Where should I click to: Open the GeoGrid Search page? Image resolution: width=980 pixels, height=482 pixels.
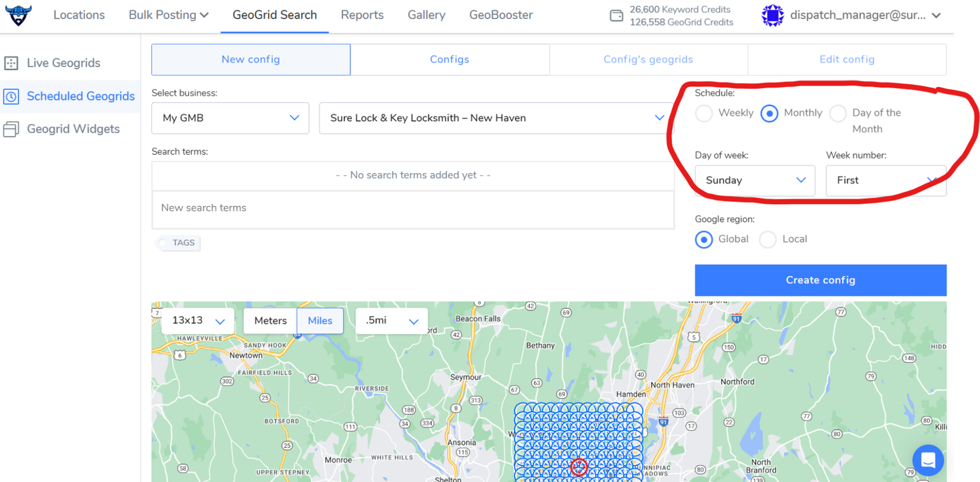click(274, 15)
